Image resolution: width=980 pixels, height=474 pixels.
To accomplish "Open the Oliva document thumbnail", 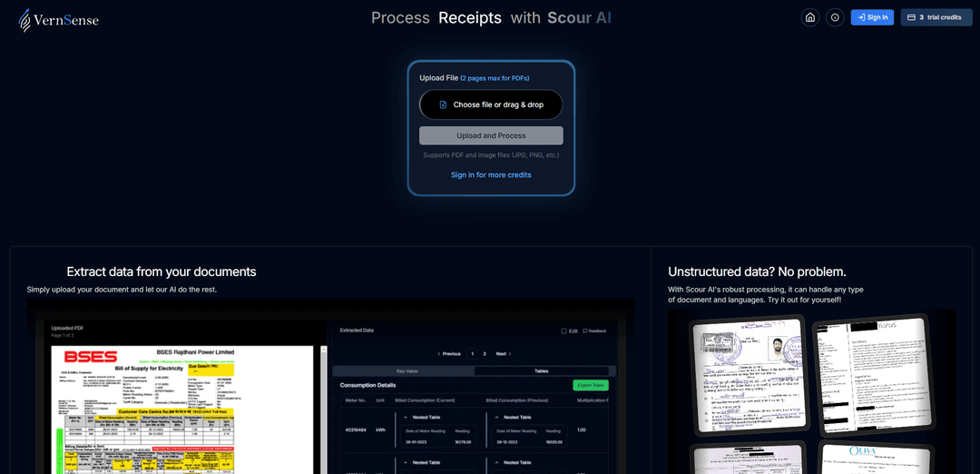I will pyautogui.click(x=875, y=458).
